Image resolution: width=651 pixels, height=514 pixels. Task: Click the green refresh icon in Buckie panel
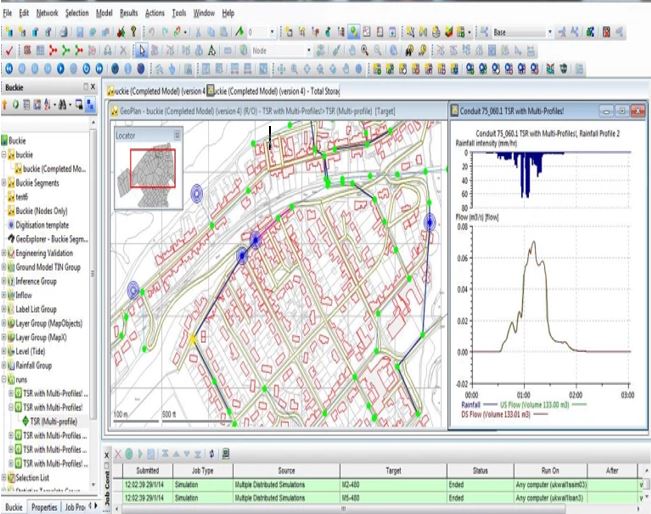coord(15,105)
